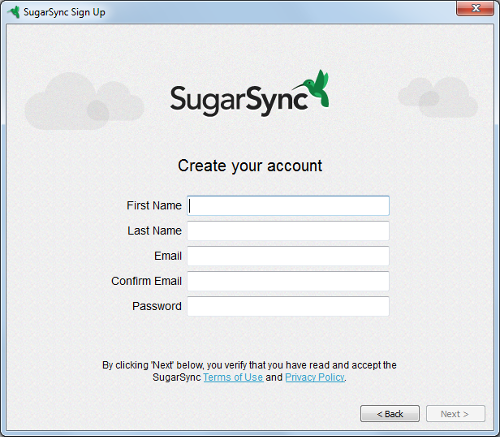Click the 'Create your account' heading
Image resolution: width=500 pixels, height=437 pixels.
coord(250,166)
